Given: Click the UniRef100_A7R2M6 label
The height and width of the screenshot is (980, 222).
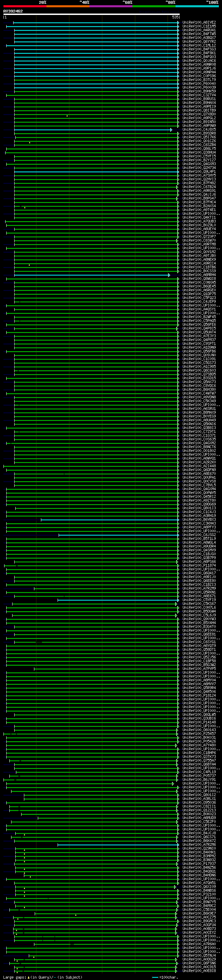Looking at the screenshot, I should coord(199,844).
